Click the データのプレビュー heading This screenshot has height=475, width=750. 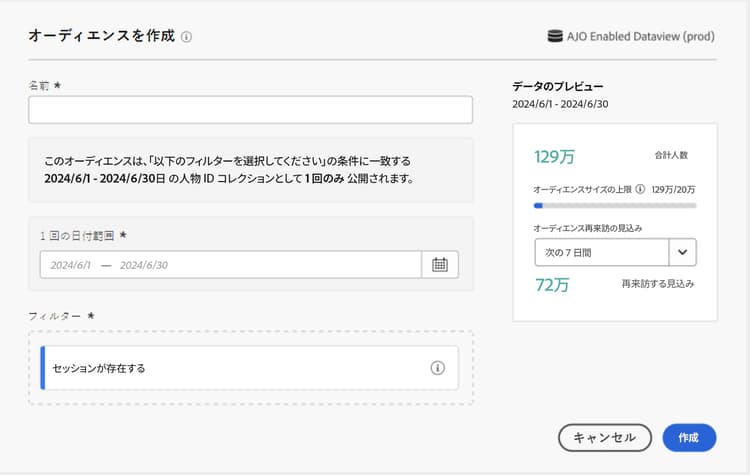pos(558,86)
